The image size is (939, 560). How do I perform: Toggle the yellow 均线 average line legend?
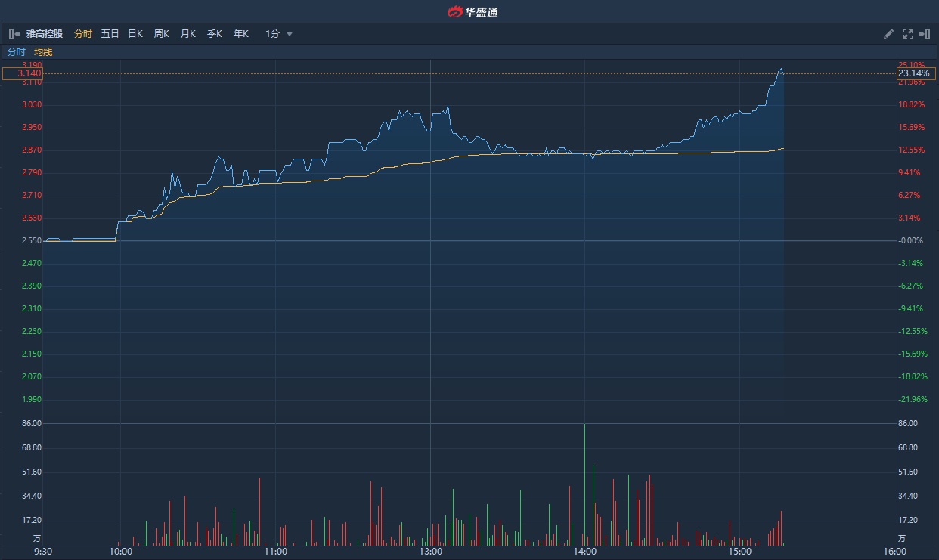43,52
